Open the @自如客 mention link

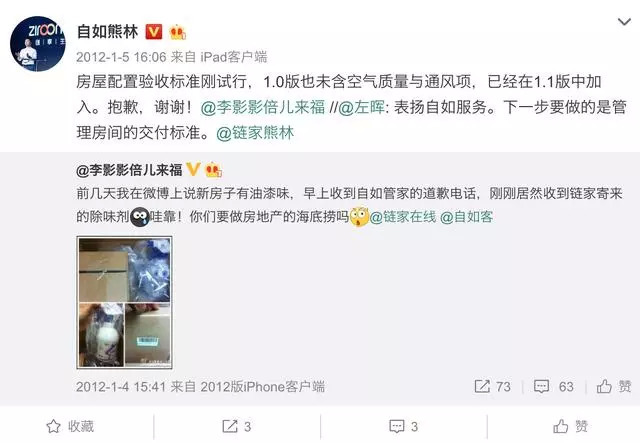(467, 216)
